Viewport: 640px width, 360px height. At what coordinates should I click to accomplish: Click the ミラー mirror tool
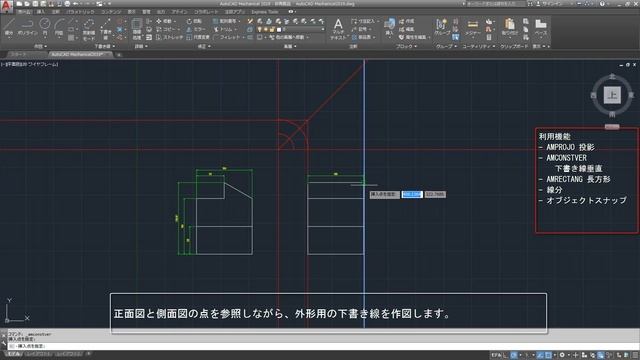click(x=196, y=29)
